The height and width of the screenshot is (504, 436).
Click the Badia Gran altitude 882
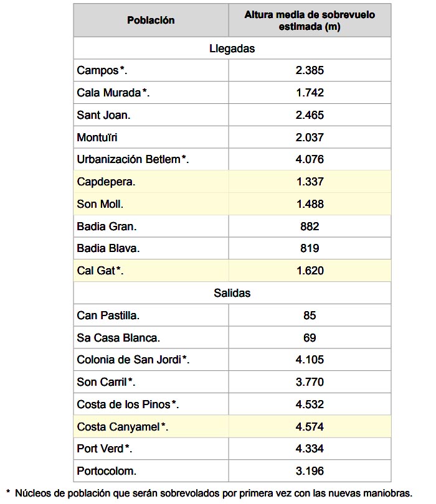point(310,226)
